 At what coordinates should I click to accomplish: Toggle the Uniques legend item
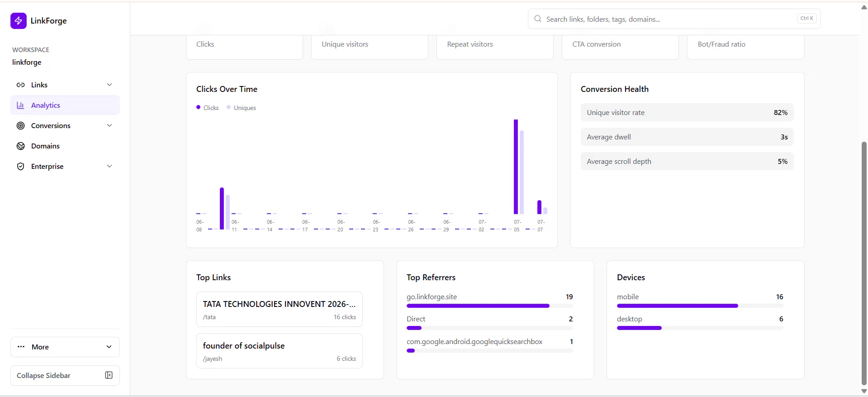[242, 108]
